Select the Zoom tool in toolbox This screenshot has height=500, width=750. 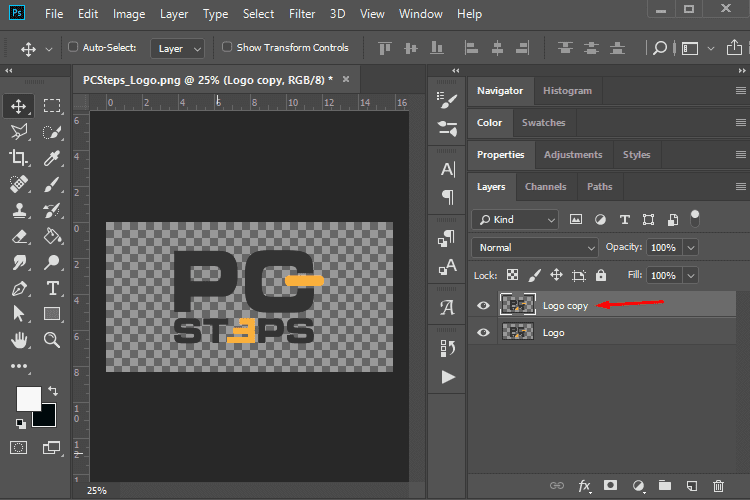(x=52, y=340)
